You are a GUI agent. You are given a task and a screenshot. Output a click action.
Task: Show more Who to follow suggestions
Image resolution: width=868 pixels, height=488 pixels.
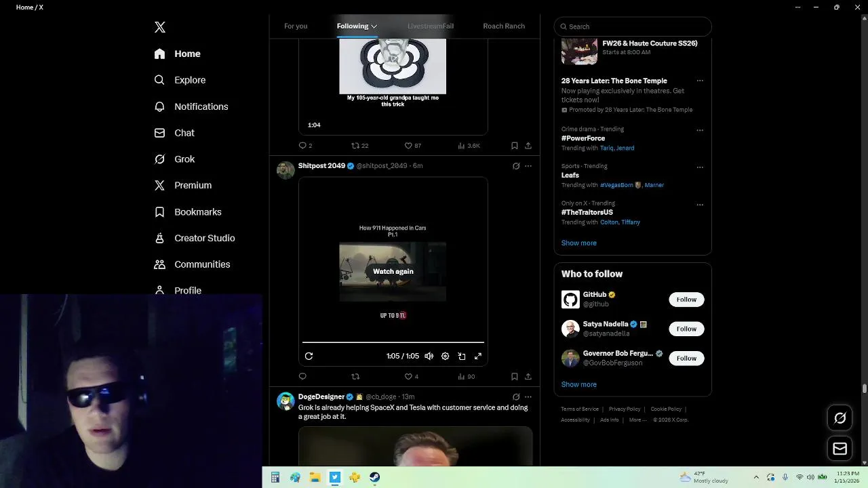click(x=579, y=384)
